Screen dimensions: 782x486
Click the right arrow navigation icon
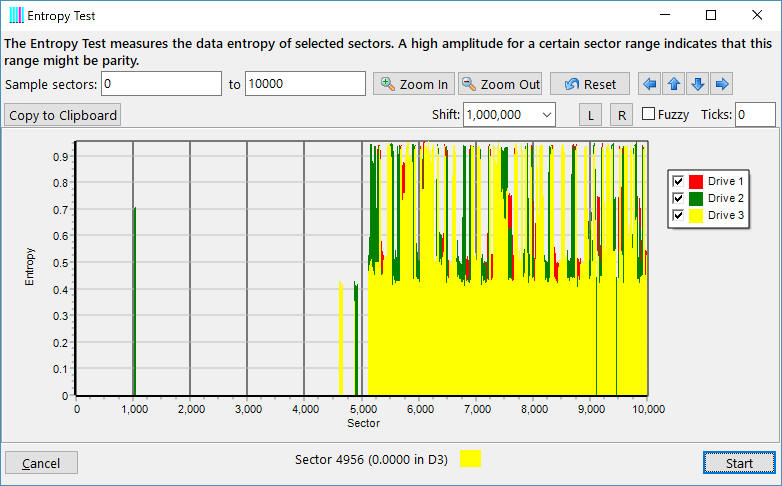click(x=722, y=84)
